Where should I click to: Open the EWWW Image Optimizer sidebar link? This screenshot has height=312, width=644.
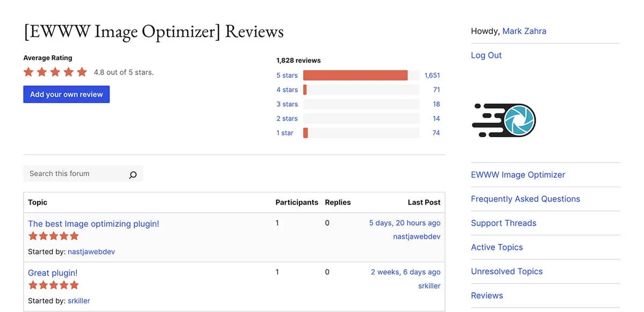518,175
